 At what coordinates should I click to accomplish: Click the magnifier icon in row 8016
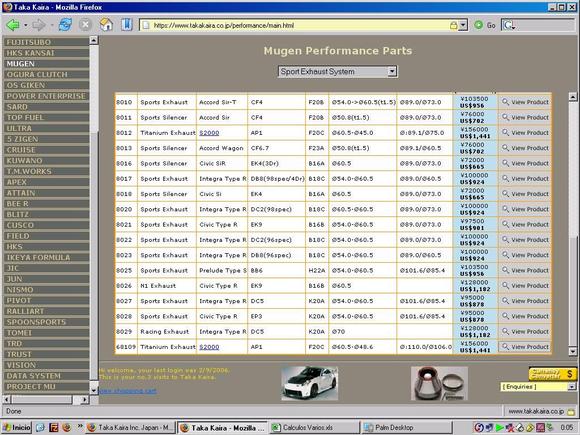pos(505,163)
